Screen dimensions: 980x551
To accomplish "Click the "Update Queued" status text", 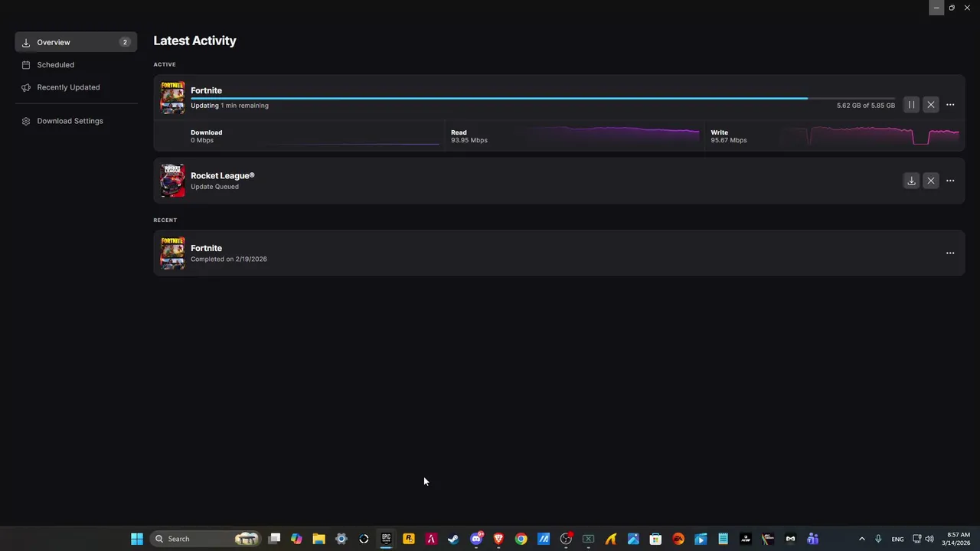I will [214, 187].
